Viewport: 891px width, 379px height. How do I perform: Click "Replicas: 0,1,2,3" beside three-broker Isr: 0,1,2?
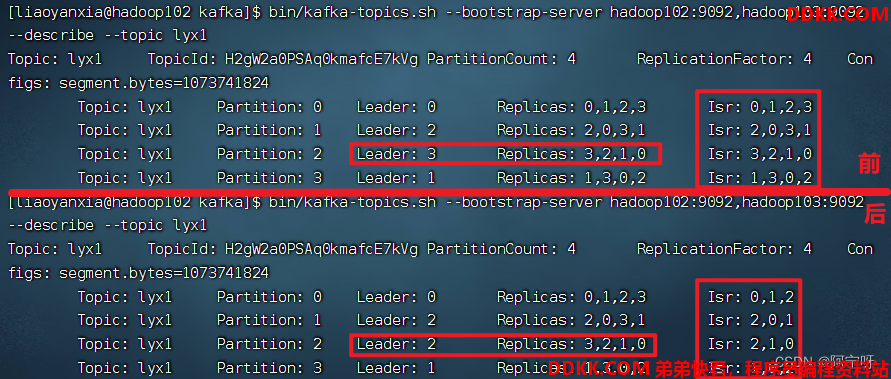coord(571,296)
